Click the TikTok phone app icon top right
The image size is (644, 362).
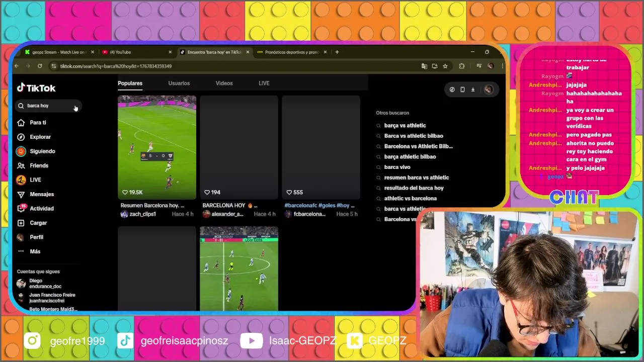462,89
